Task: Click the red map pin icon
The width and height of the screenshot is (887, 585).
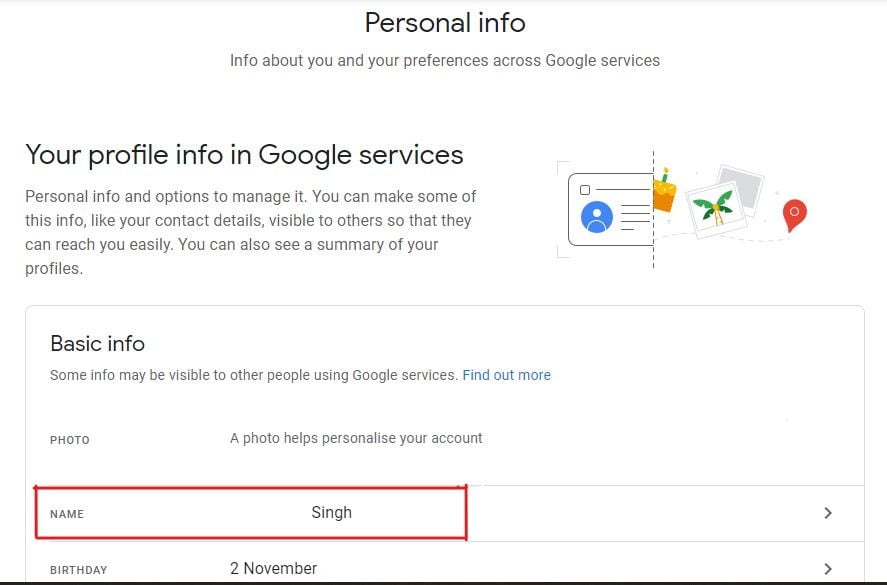Action: tap(794, 213)
